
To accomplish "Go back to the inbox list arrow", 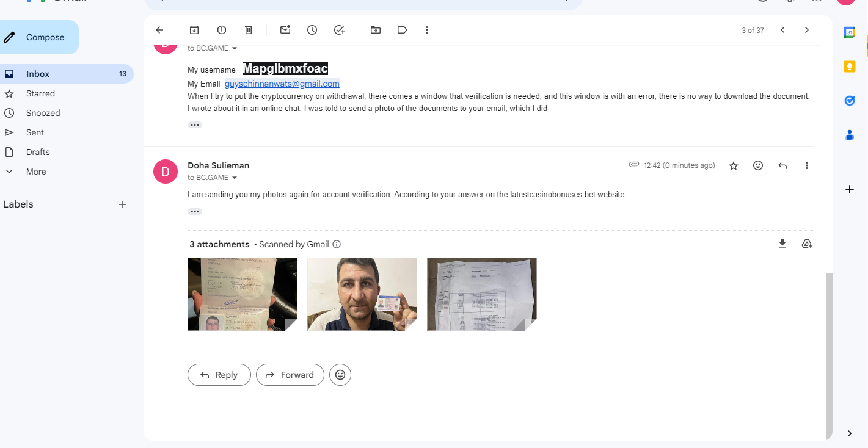I will click(x=159, y=30).
